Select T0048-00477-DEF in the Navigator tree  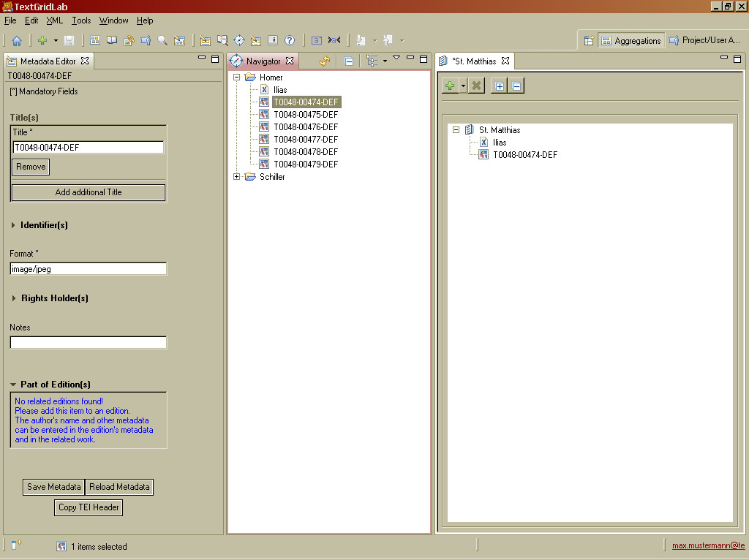click(305, 140)
